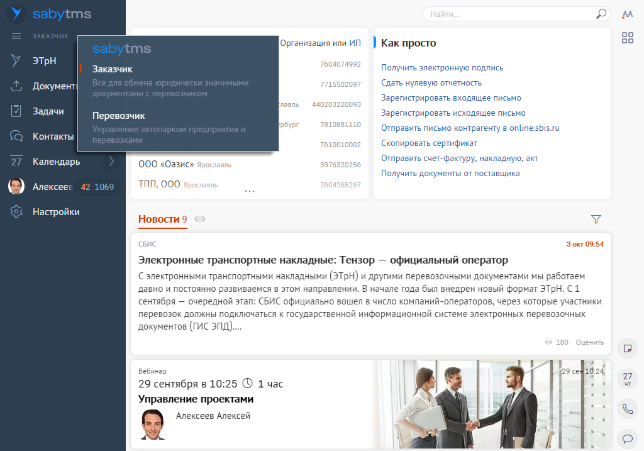The height and width of the screenshot is (451, 644).
Task: Click the 1069 counter next to Алексеев
Action: 104,187
